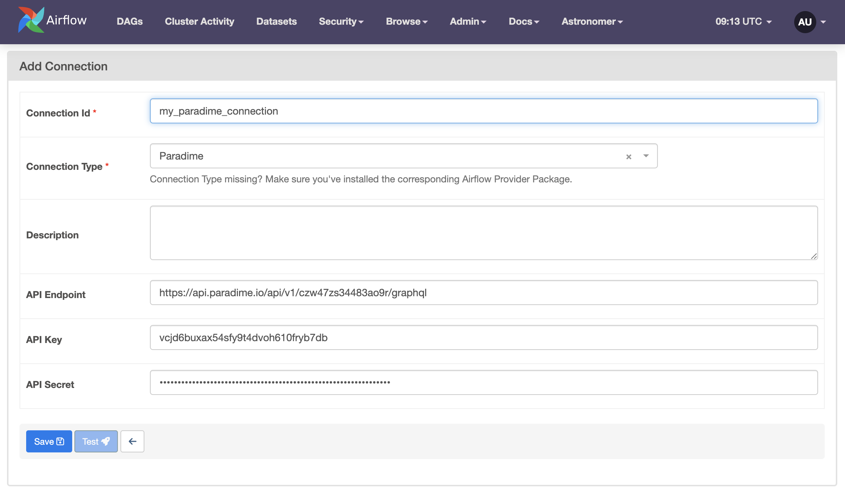Image resolution: width=845 pixels, height=504 pixels.
Task: Open the Docs dropdown menu
Action: pos(524,21)
